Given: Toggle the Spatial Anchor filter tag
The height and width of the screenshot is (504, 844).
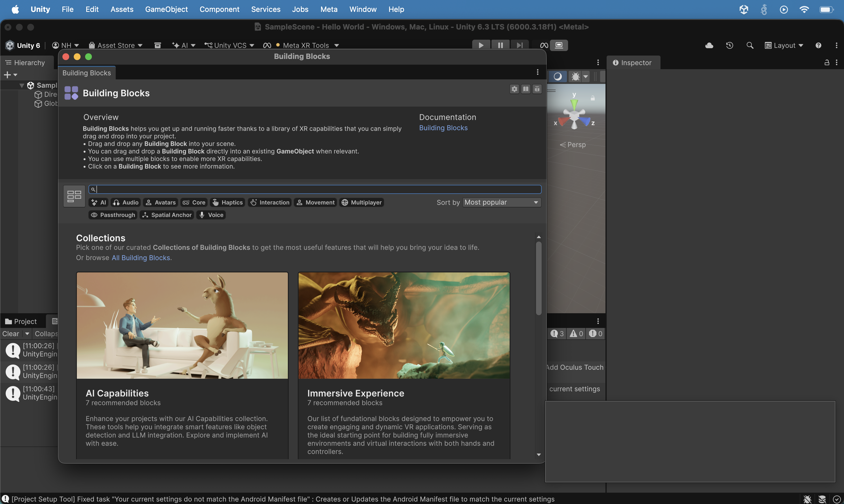Looking at the screenshot, I should (167, 215).
